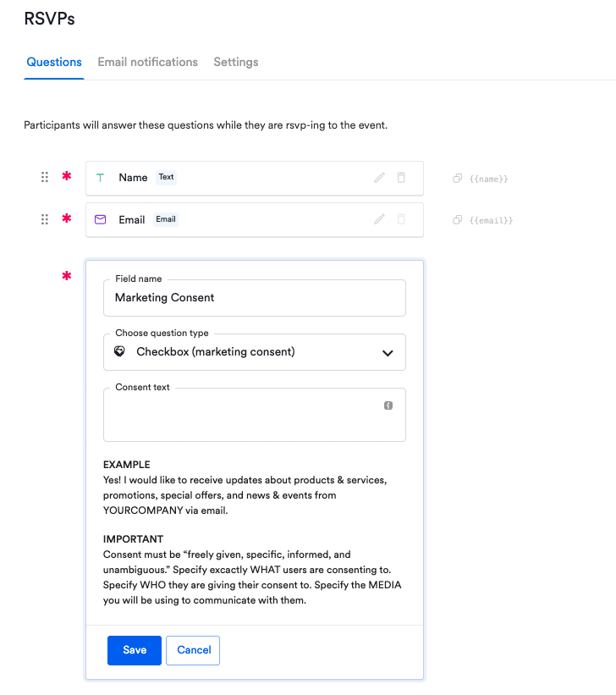Save the Marketing Consent question
The width and height of the screenshot is (616, 695).
(135, 650)
